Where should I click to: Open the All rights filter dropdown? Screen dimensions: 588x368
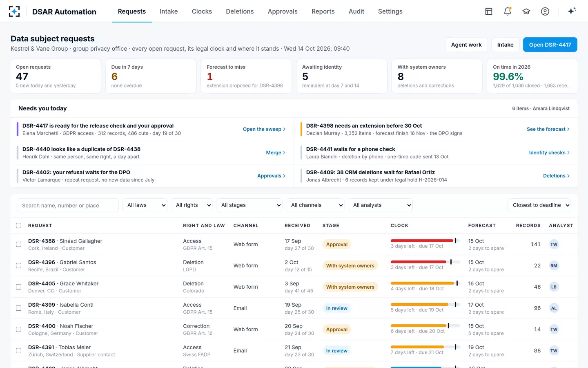tap(192, 205)
